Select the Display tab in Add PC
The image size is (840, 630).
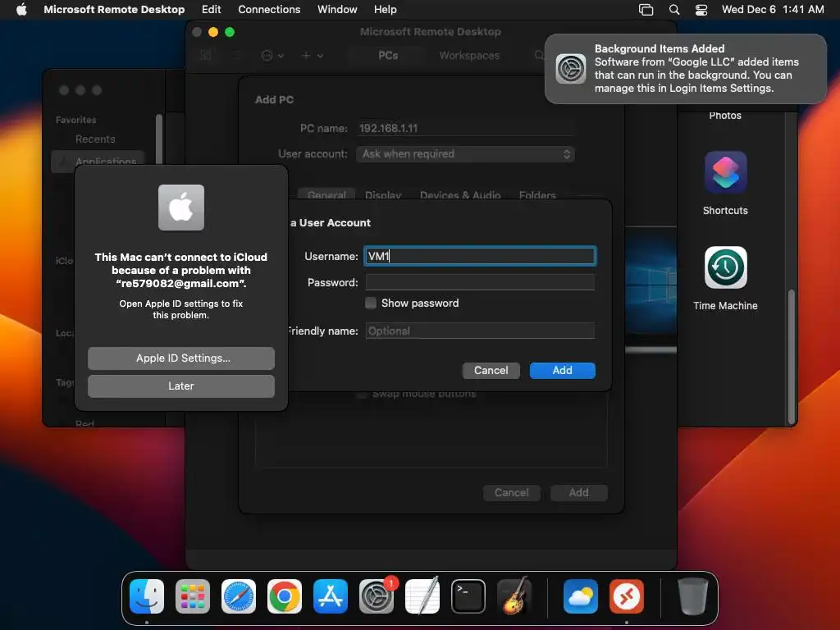pos(383,195)
